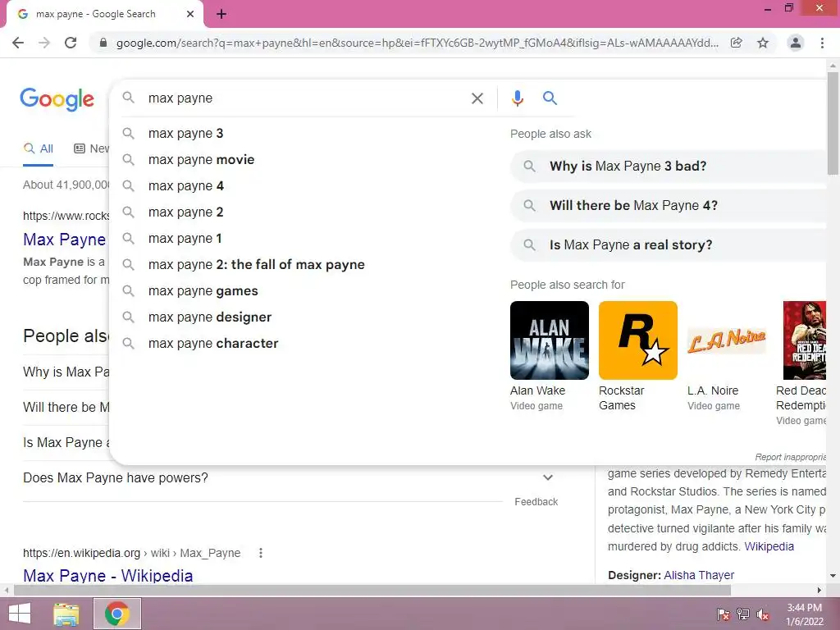840x630 pixels.
Task: Click in the max payne search field
Action: [305, 98]
